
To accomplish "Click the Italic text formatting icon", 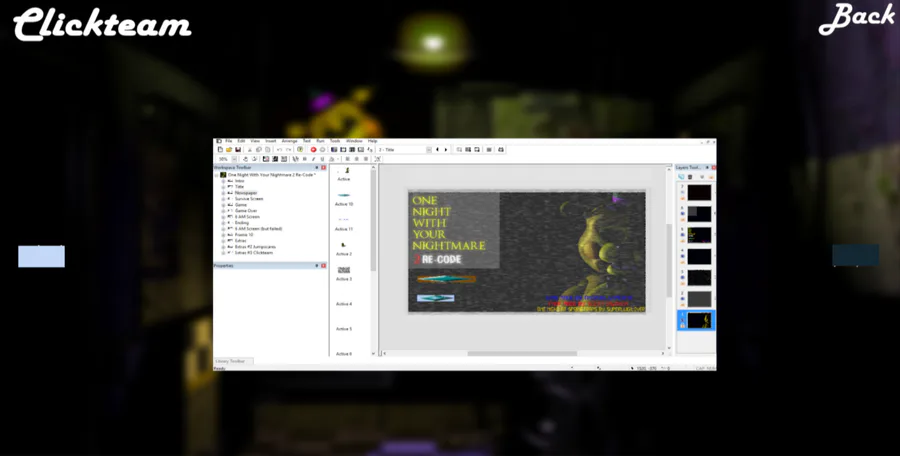I will (x=313, y=159).
